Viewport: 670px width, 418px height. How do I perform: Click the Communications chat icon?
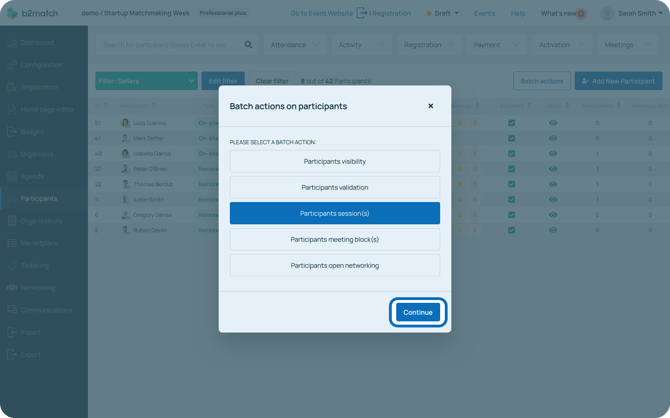pyautogui.click(x=12, y=310)
